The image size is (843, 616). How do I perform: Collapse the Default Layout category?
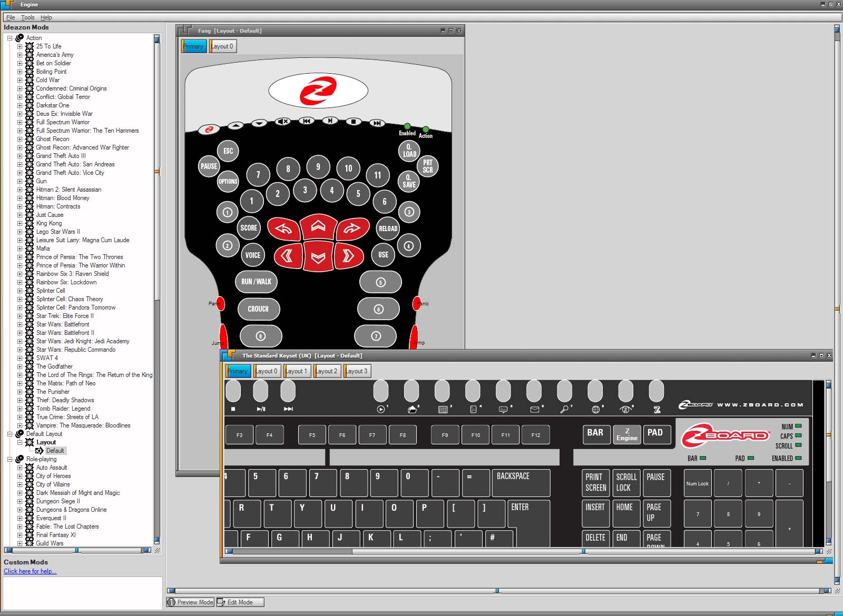click(9, 434)
